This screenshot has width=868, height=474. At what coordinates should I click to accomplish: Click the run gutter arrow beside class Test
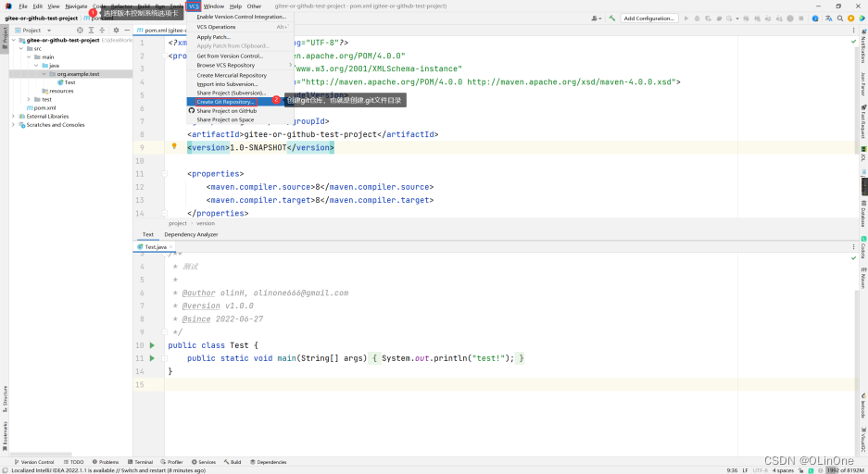click(x=152, y=345)
